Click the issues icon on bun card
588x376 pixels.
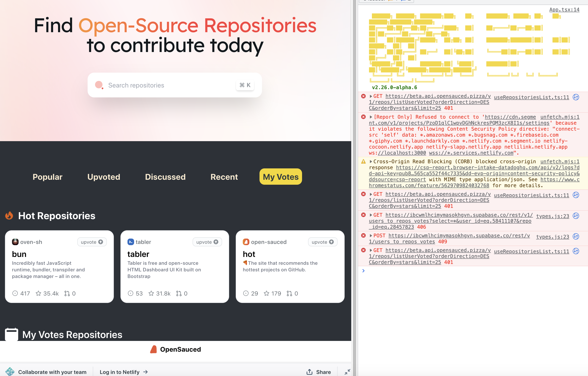click(x=15, y=293)
